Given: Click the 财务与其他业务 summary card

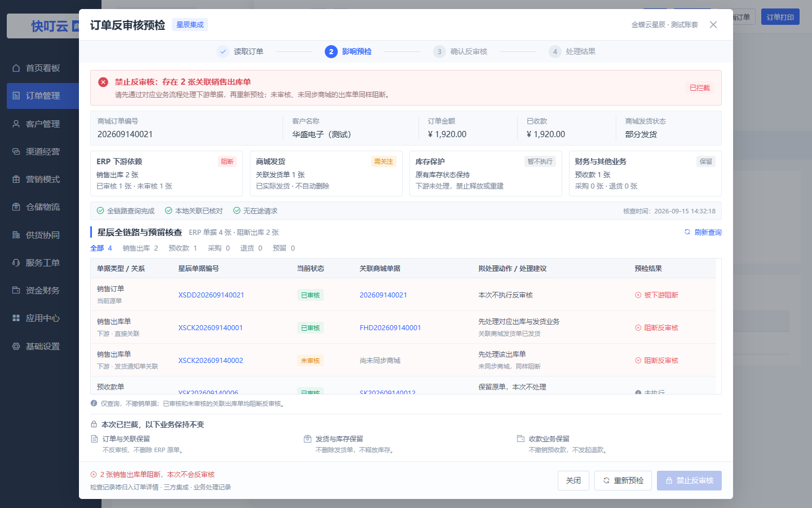Looking at the screenshot, I should coord(645,173).
